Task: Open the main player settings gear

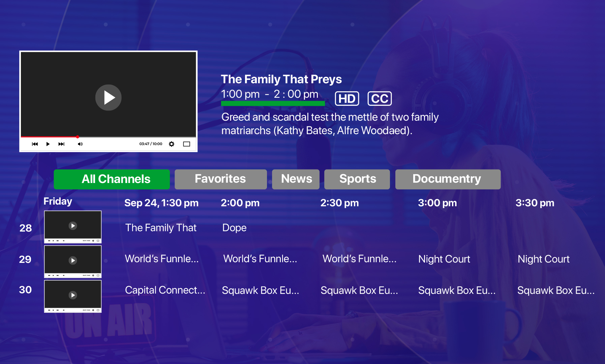Action: pyautogui.click(x=172, y=144)
